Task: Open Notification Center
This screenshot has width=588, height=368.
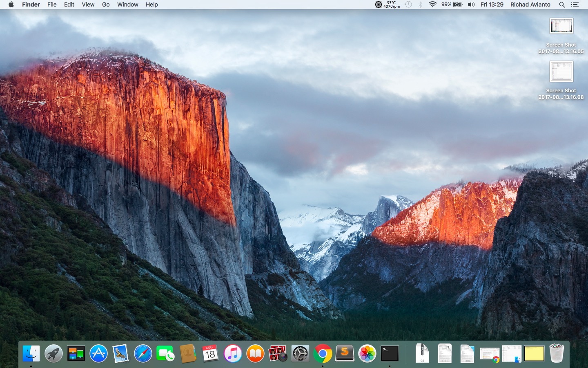Action: click(575, 4)
